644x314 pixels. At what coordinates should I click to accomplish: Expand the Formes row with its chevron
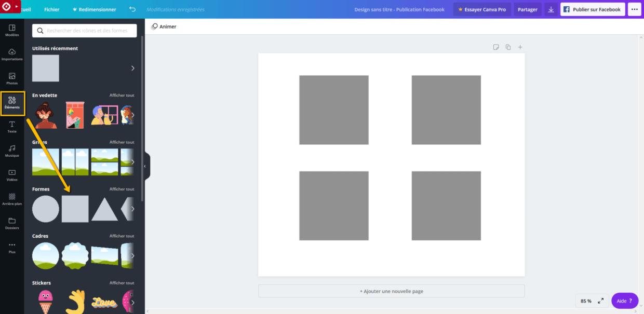(132, 209)
